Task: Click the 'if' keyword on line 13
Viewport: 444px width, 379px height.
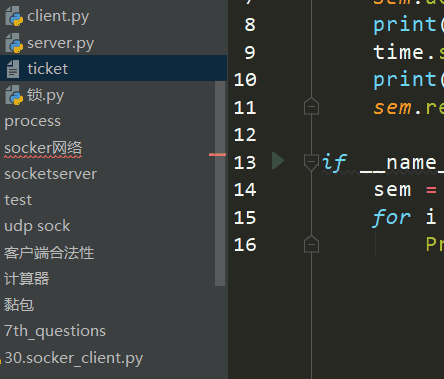Action: click(x=334, y=163)
